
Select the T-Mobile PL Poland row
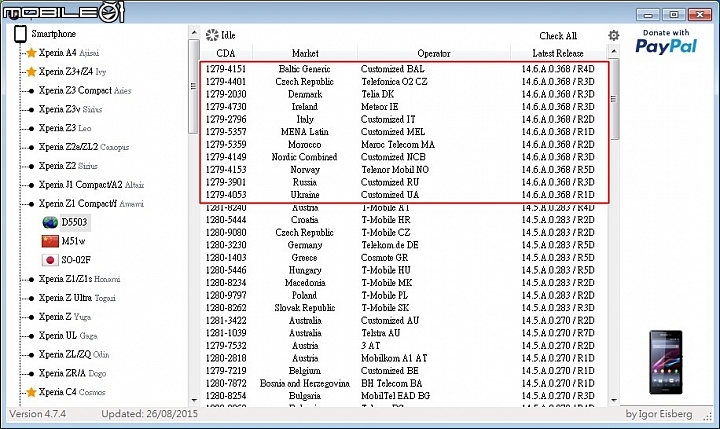coord(405,295)
